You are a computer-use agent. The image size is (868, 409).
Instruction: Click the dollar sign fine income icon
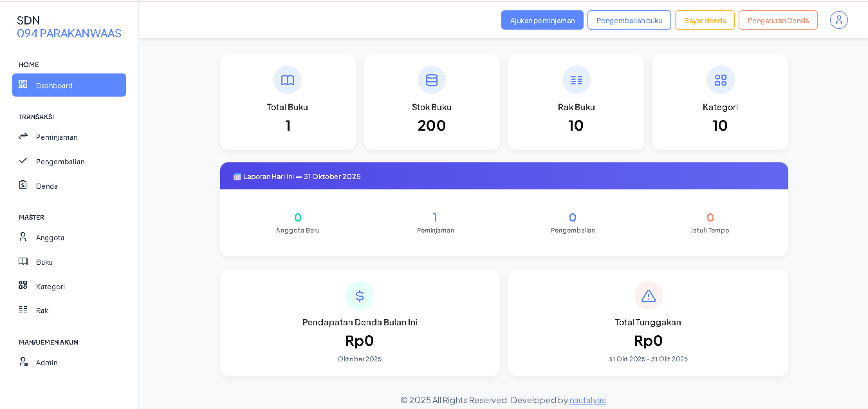tap(360, 296)
